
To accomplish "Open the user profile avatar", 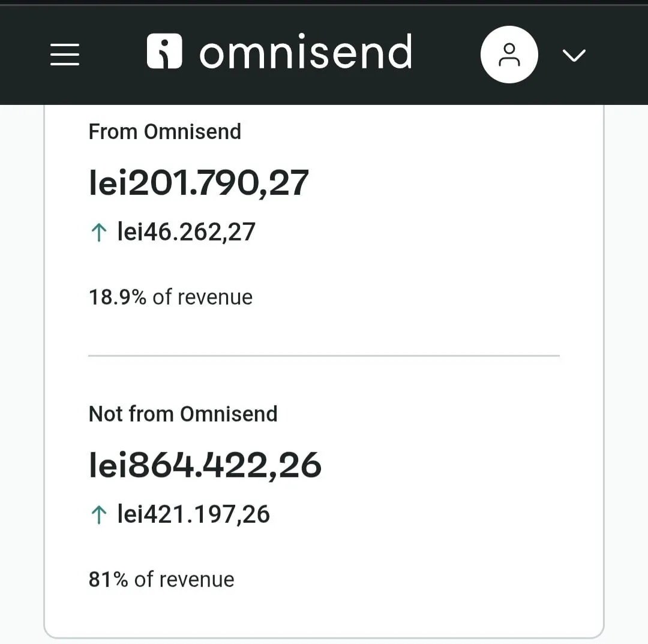I will [509, 55].
